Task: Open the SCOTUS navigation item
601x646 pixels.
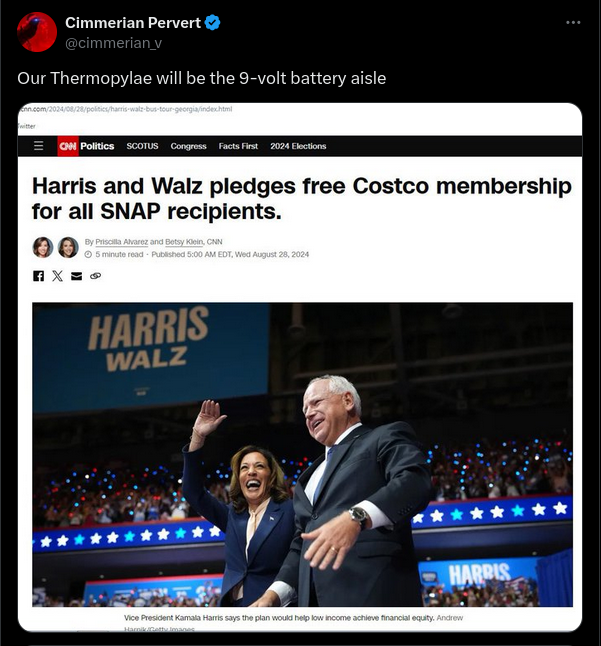Action: (143, 146)
